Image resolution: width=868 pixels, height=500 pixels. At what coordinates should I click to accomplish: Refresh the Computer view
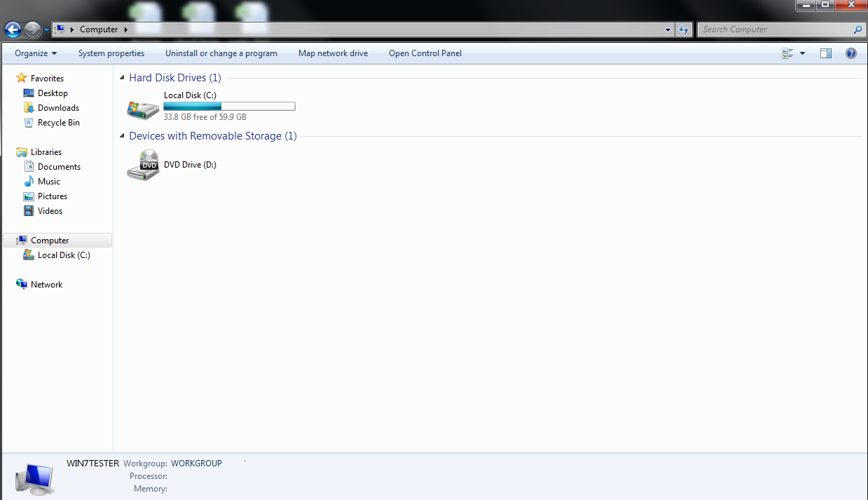coord(684,29)
